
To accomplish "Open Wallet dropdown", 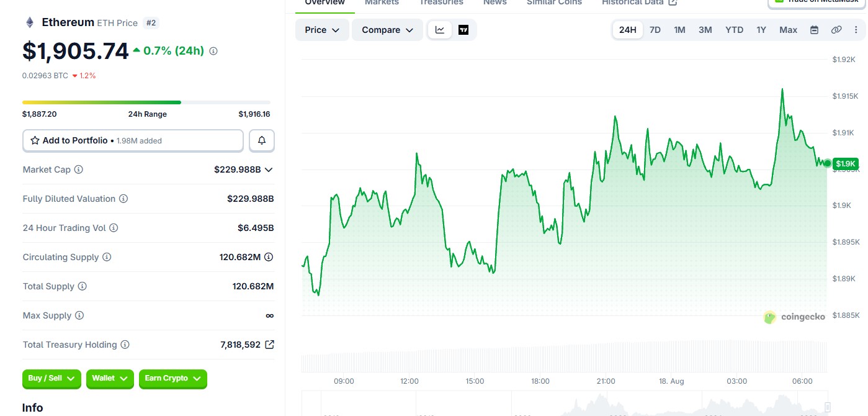I will [x=110, y=379].
